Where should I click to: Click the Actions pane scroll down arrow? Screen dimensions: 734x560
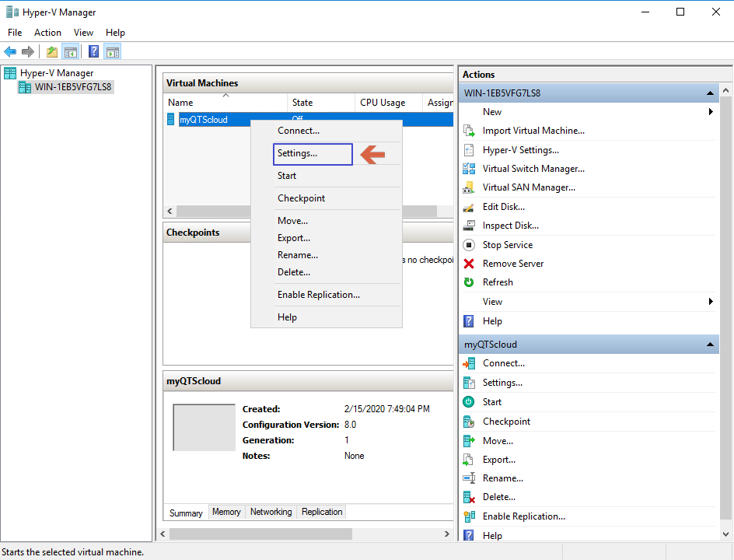point(725,534)
